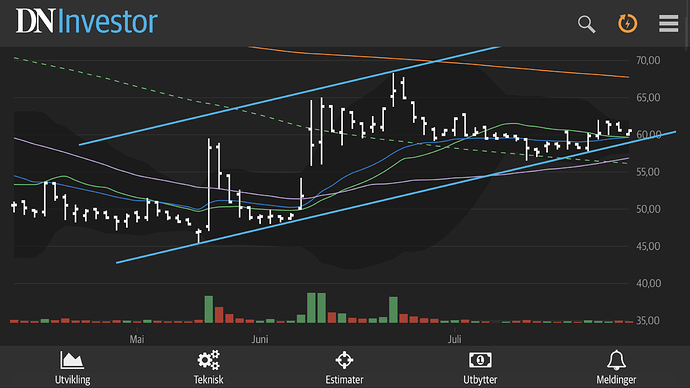Click the 60,00 price axis label
The width and height of the screenshot is (690, 388).
(x=649, y=135)
